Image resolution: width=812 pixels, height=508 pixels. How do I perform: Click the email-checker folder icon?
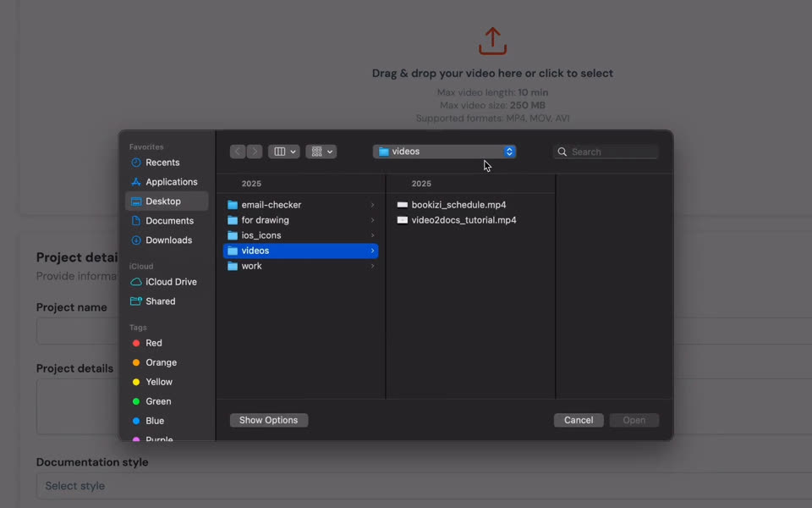[233, 205]
